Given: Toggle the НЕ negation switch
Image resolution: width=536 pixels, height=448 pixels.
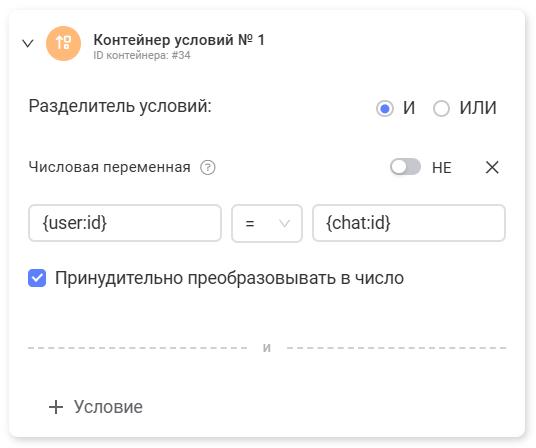Looking at the screenshot, I should click(x=405, y=167).
